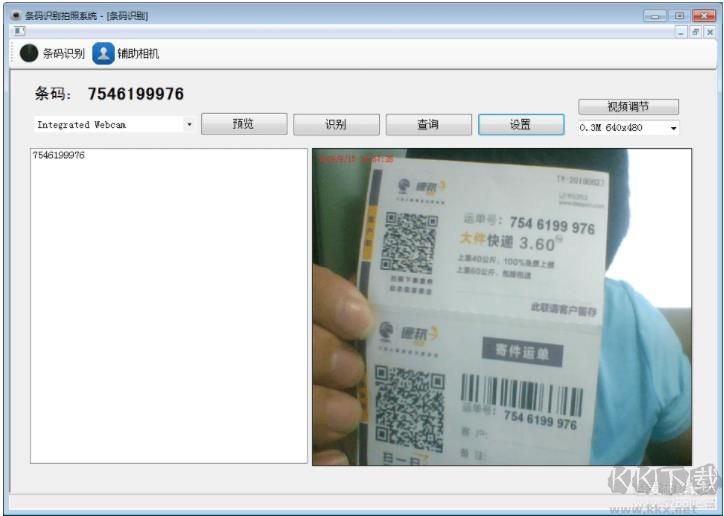This screenshot has height=516, width=724.
Task: Restore down the inner child window
Action: tap(695, 32)
